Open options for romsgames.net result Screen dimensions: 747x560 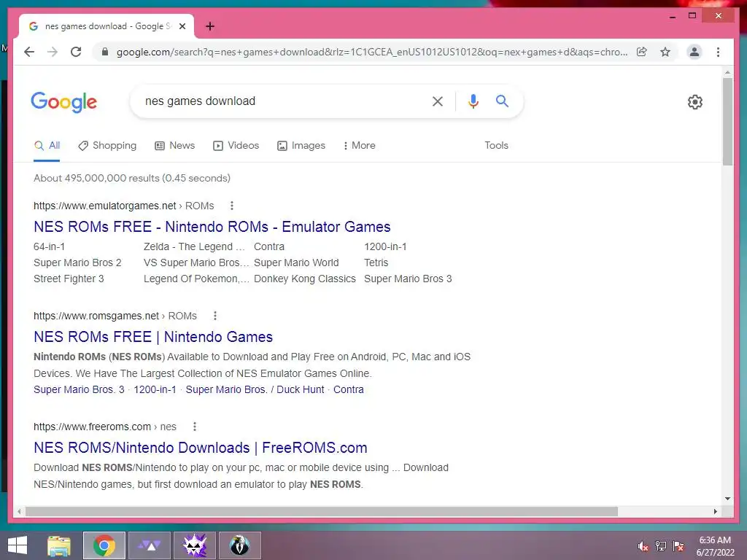[215, 316]
